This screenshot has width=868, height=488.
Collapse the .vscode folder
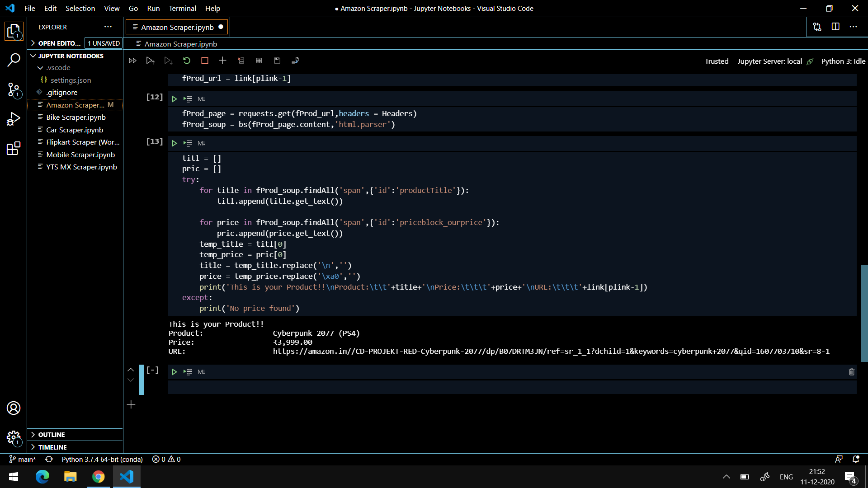tap(40, 67)
